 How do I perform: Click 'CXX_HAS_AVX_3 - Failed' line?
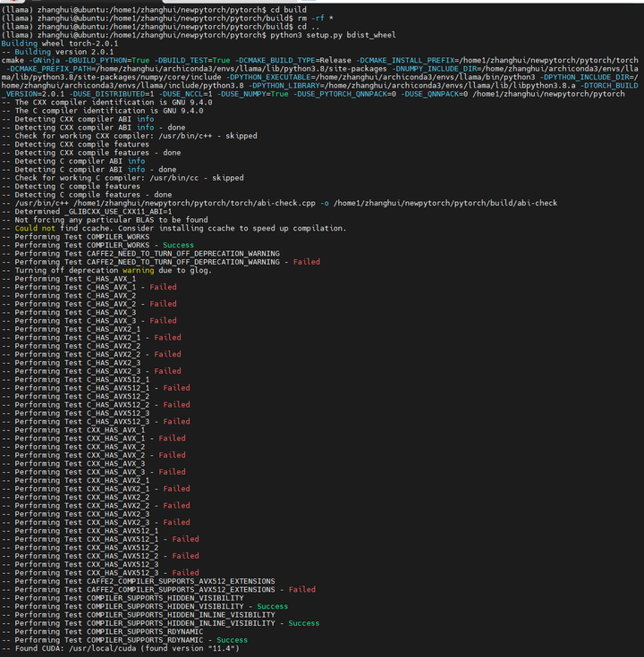click(94, 472)
